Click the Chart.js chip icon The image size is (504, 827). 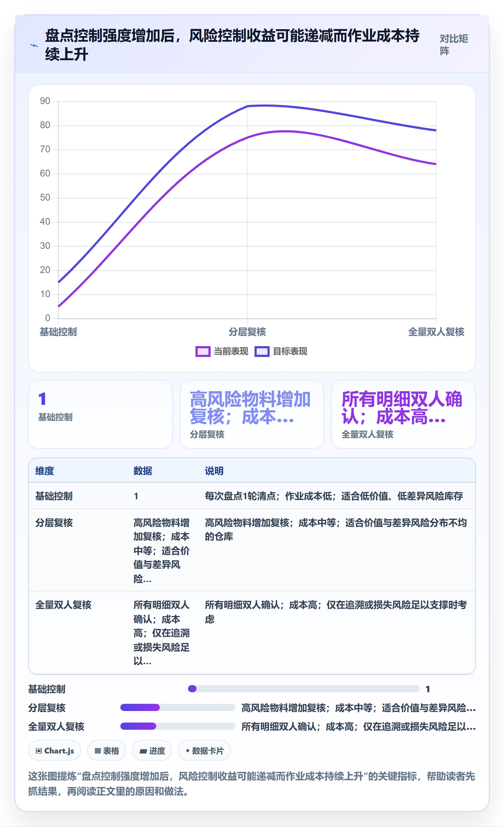39,751
